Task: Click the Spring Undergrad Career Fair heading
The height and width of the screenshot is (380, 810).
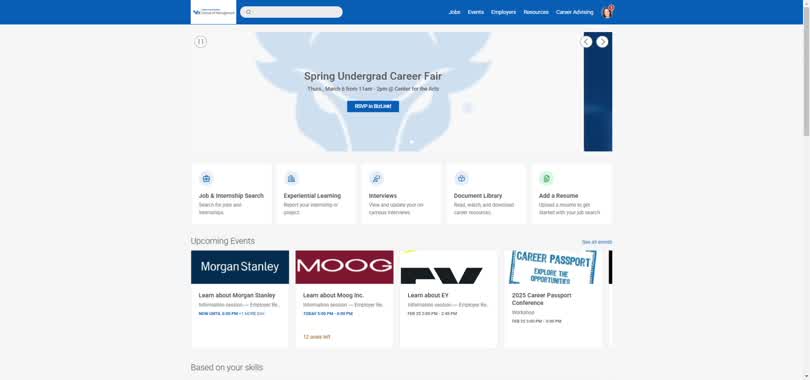Action: click(373, 76)
